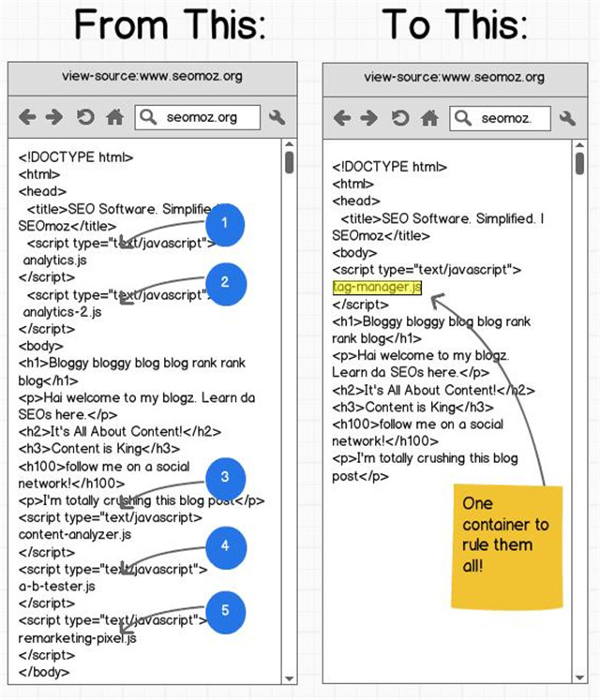The image size is (600, 700).
Task: Click '<h2>It's All About Content!</h2>' in right browser
Action: point(433,390)
